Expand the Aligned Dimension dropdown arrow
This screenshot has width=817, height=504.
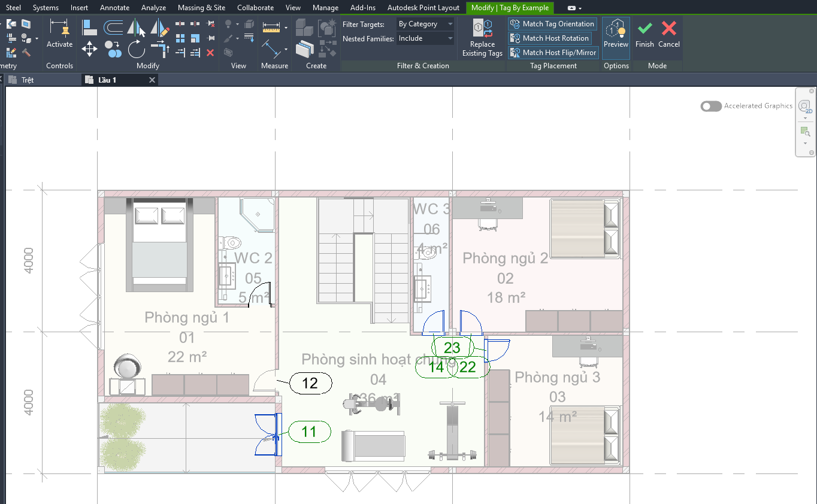click(286, 28)
